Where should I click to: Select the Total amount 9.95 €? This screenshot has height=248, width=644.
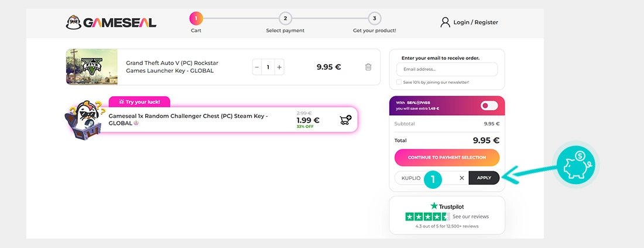pyautogui.click(x=486, y=141)
